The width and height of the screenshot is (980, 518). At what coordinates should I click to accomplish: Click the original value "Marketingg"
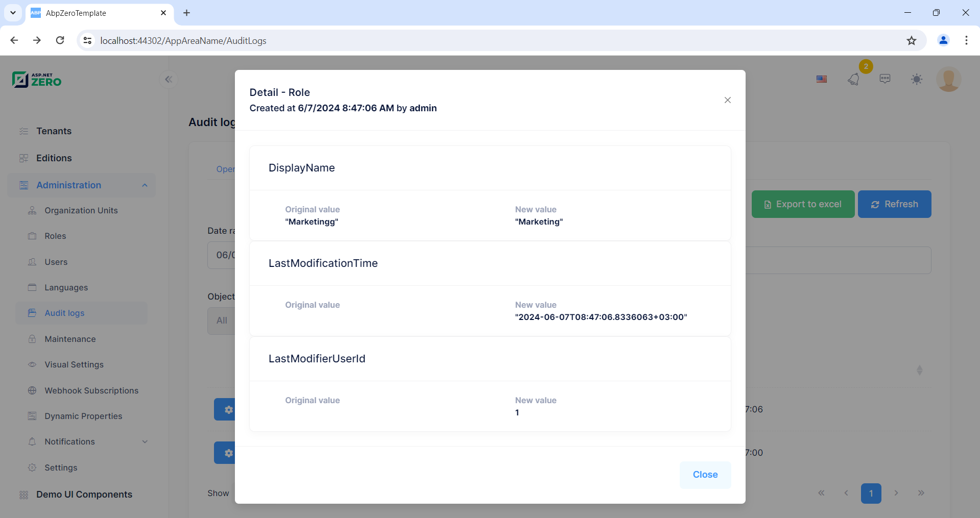312,221
